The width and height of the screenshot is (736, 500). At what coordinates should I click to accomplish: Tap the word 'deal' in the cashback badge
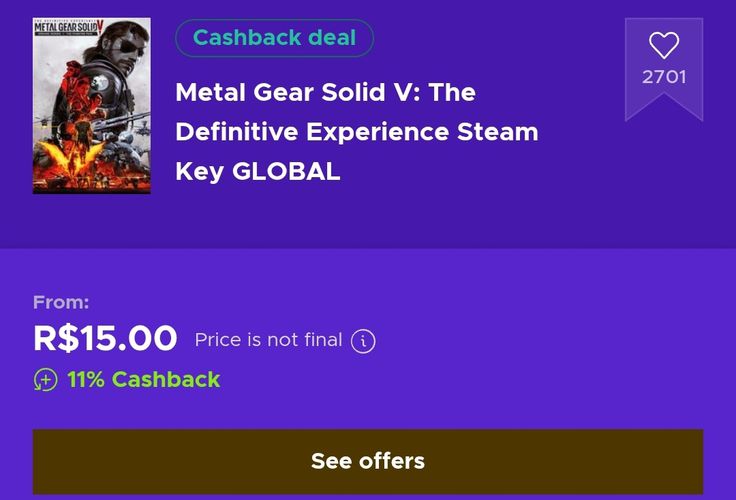pyautogui.click(x=332, y=38)
